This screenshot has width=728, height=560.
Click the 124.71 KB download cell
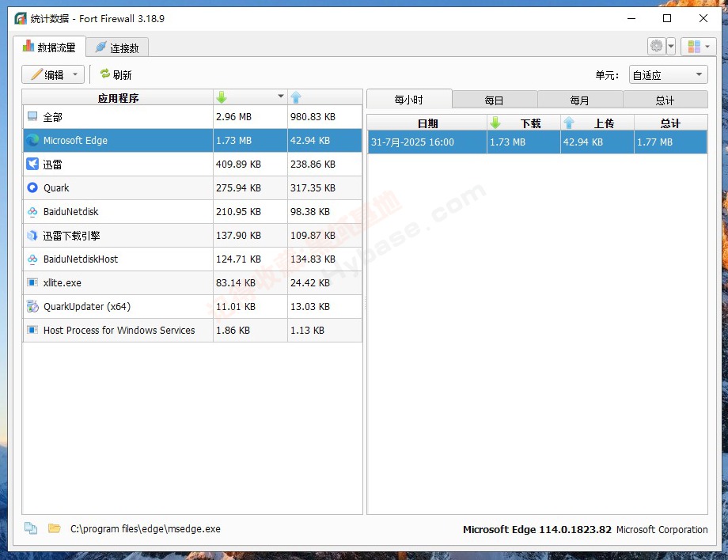[x=250, y=259]
